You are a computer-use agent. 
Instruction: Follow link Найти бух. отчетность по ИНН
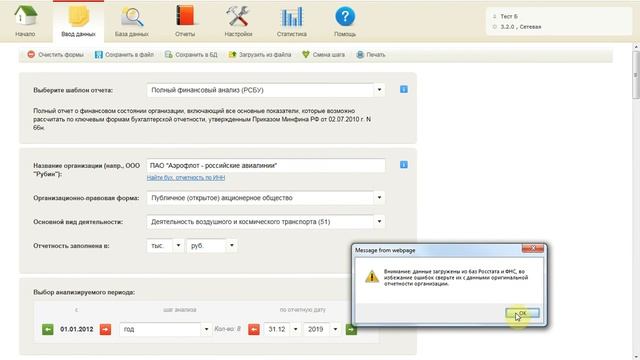coord(186,178)
